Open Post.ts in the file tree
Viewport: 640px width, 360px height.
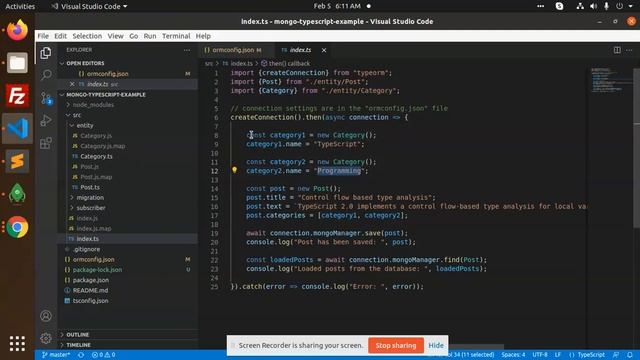(90, 187)
